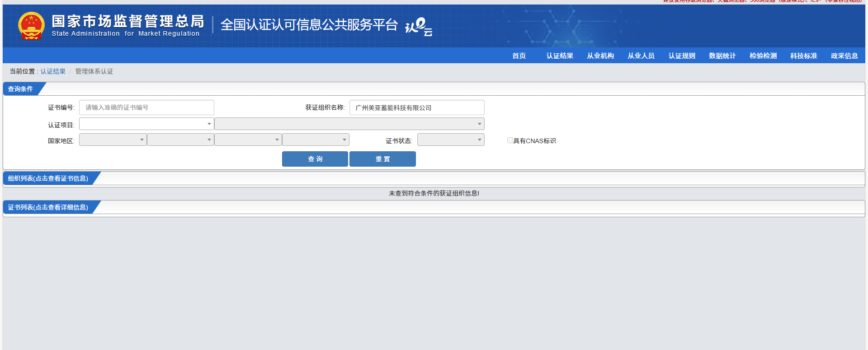Expand the third 国家地区 dropdown

click(x=248, y=140)
